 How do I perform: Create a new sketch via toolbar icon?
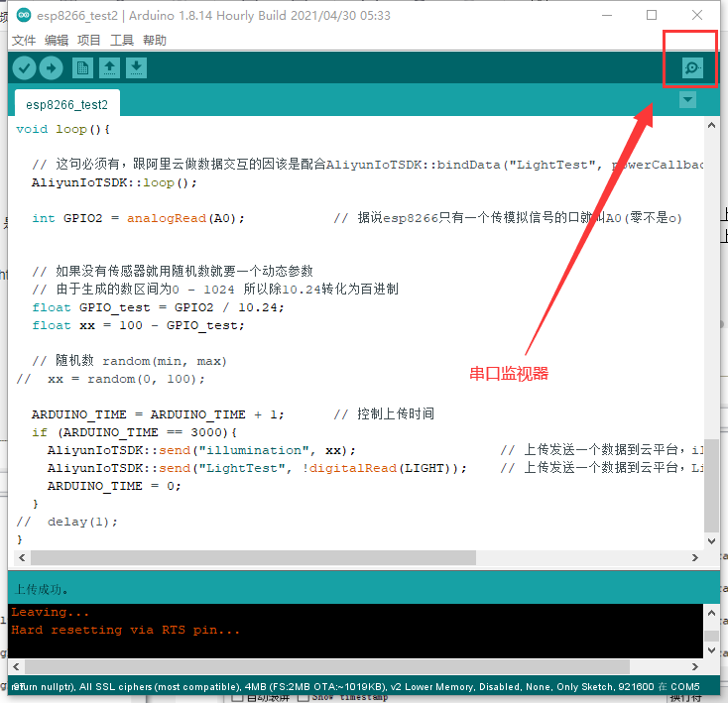tap(82, 68)
